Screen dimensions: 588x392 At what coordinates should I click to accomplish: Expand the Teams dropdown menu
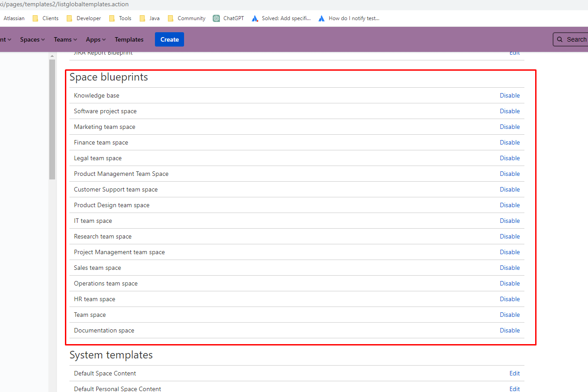coord(65,39)
